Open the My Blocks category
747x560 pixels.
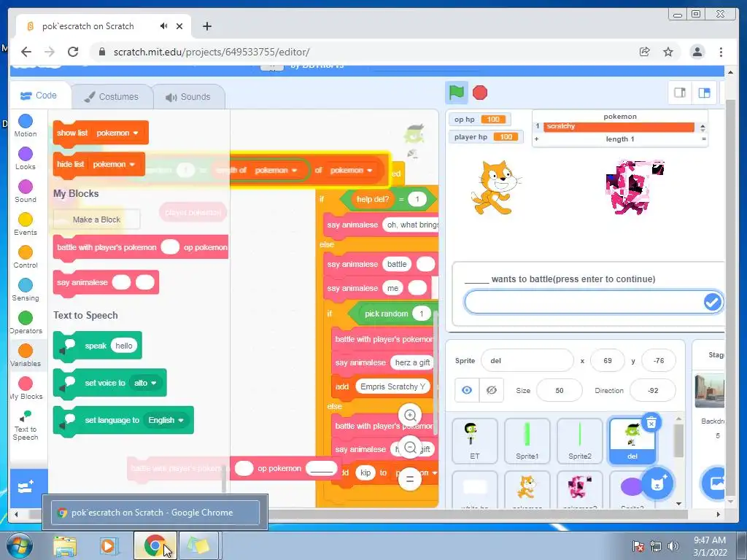[x=26, y=389]
